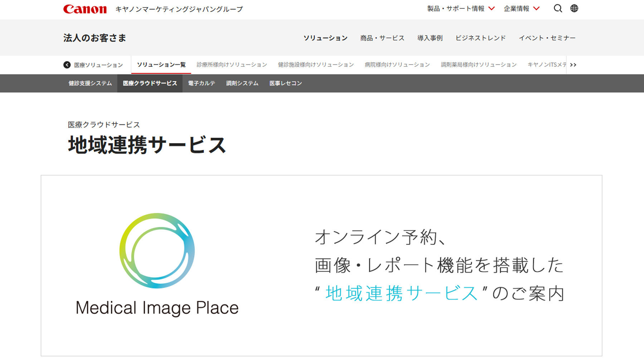The height and width of the screenshot is (359, 644).
Task: Expand the 製品・サポート情報 dropdown
Action: pos(461,9)
